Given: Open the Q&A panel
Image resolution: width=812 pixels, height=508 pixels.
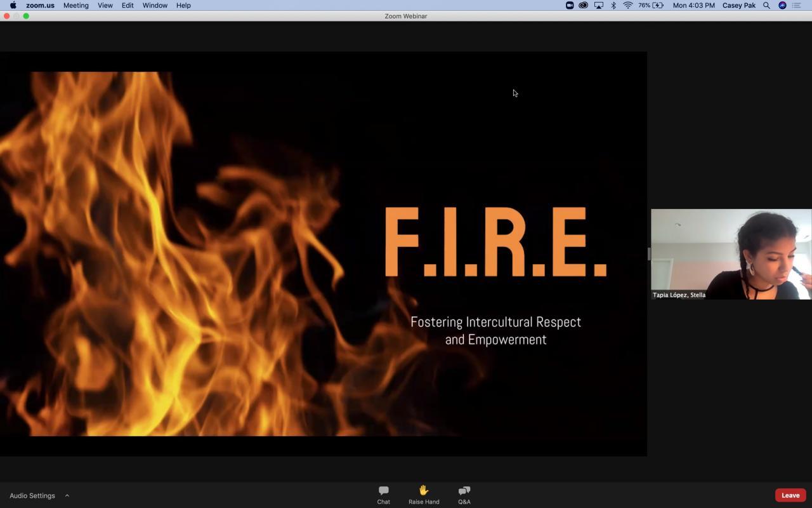Looking at the screenshot, I should tap(464, 495).
